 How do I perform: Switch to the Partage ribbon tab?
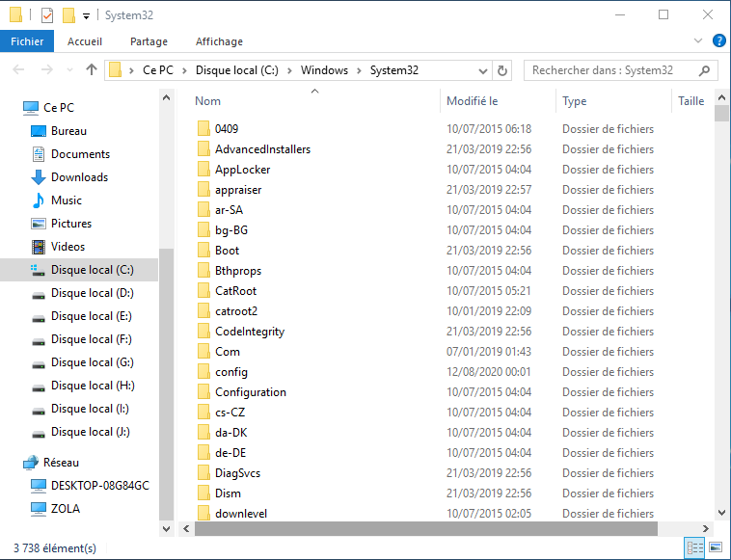[149, 41]
